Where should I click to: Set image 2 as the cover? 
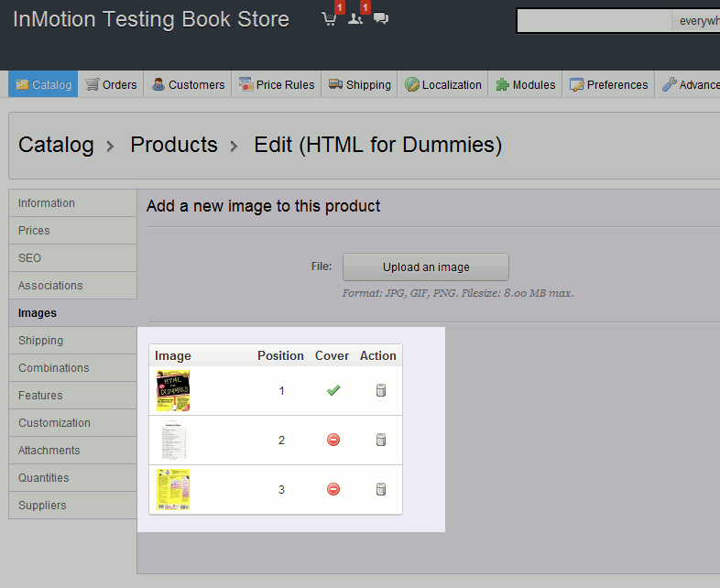[333, 441]
